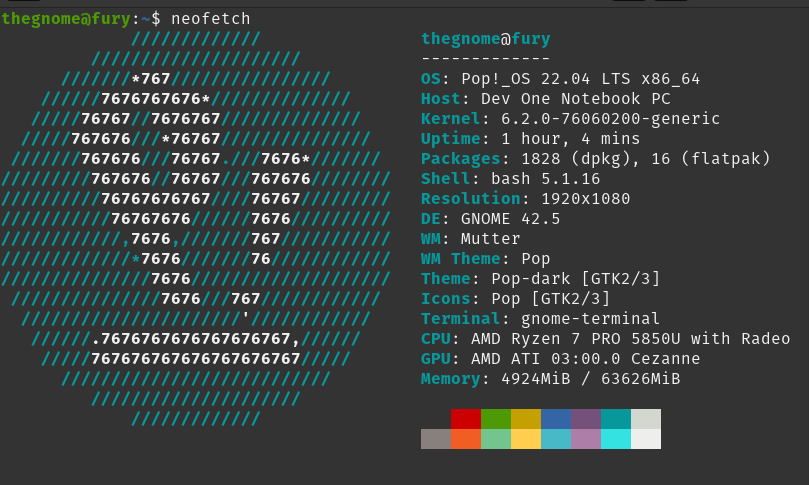Click the mauve block in bottom row

(586, 439)
